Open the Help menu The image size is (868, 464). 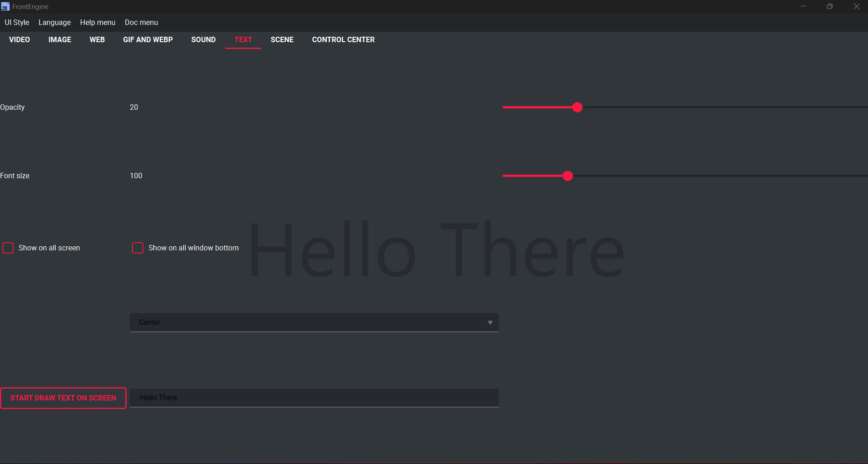(x=97, y=22)
